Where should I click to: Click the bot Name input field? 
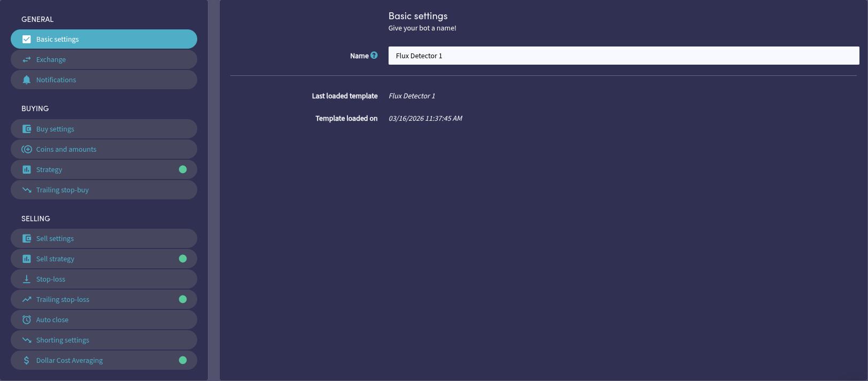tap(623, 56)
